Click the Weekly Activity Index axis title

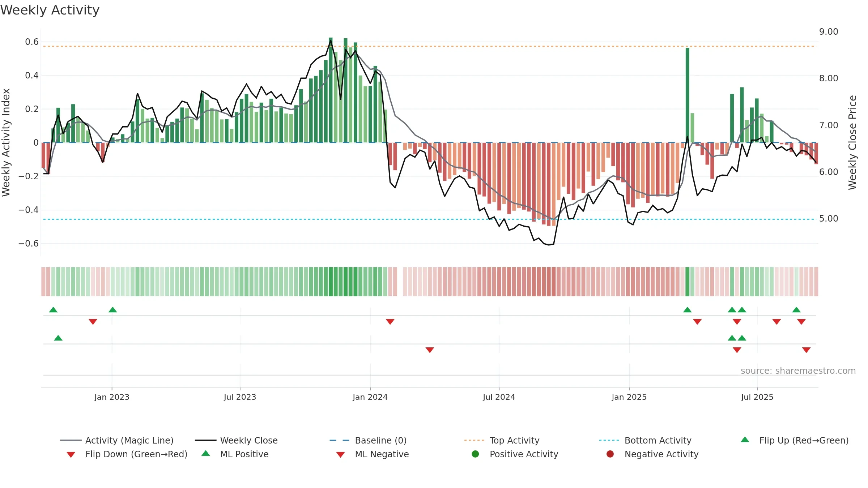coord(6,142)
